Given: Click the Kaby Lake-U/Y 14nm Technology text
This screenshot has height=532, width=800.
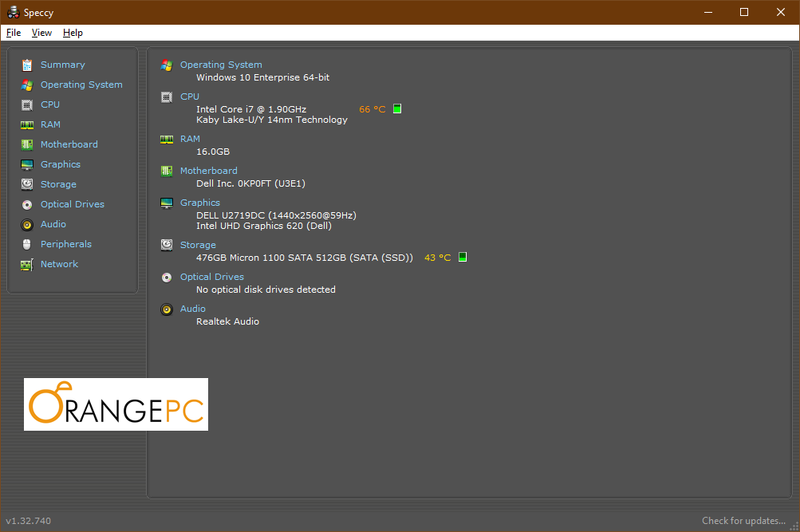Looking at the screenshot, I should [x=271, y=120].
